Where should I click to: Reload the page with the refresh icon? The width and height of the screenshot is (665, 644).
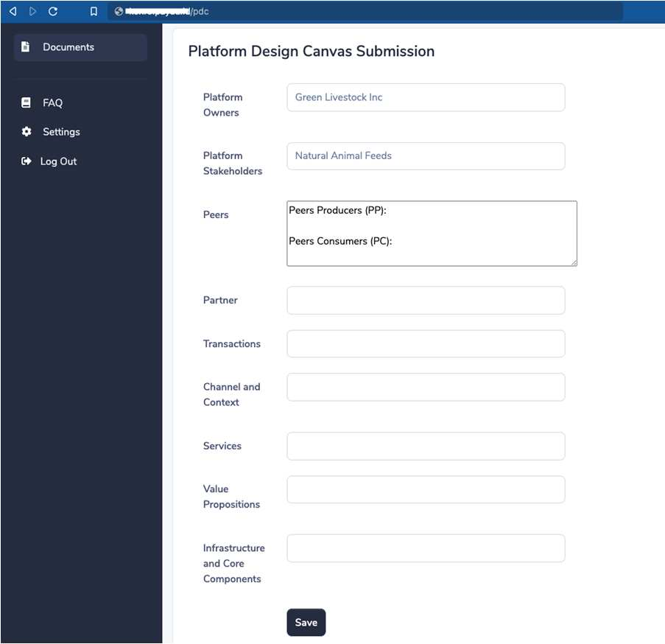[x=53, y=12]
